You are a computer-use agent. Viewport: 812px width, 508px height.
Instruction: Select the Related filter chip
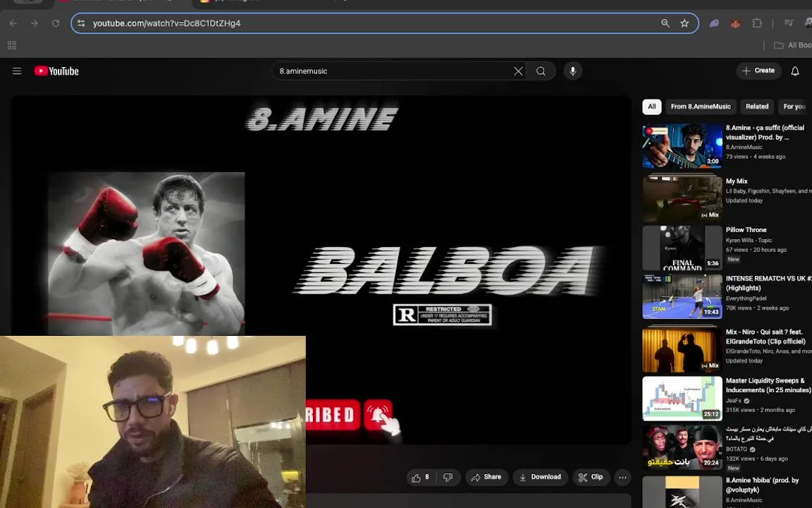(x=757, y=107)
